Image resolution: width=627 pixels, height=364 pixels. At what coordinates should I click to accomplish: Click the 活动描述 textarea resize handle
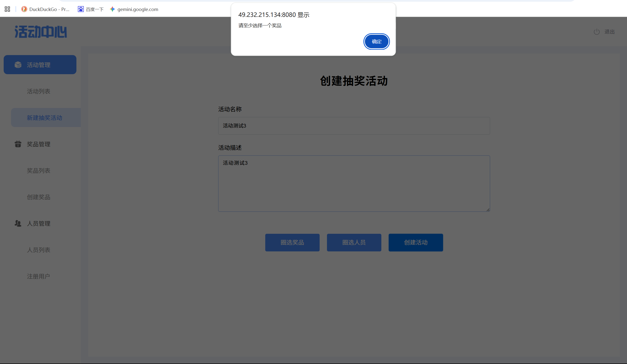coord(488,210)
